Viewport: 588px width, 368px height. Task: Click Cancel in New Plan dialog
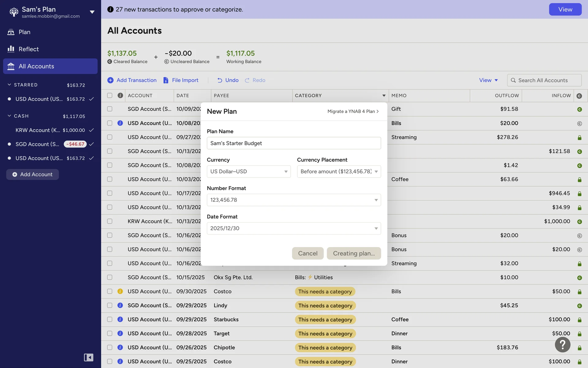[307, 253]
